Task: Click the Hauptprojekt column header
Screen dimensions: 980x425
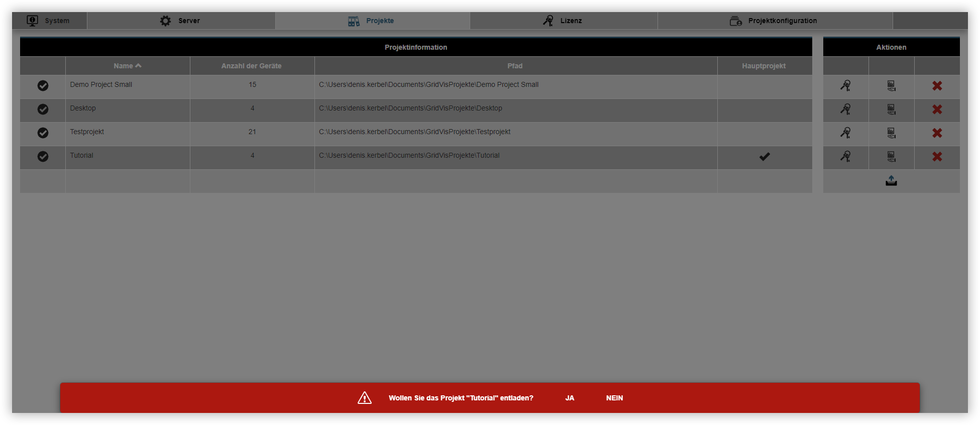Action: click(x=765, y=66)
